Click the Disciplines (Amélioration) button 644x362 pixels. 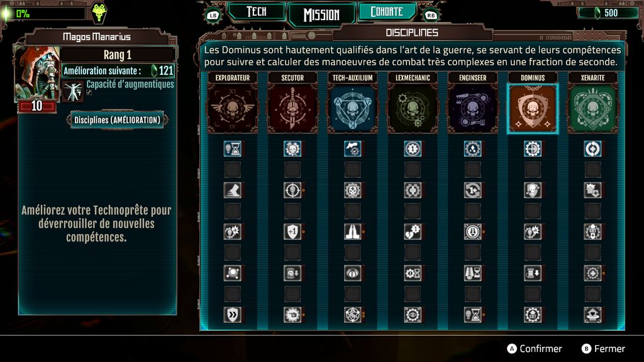(x=117, y=120)
